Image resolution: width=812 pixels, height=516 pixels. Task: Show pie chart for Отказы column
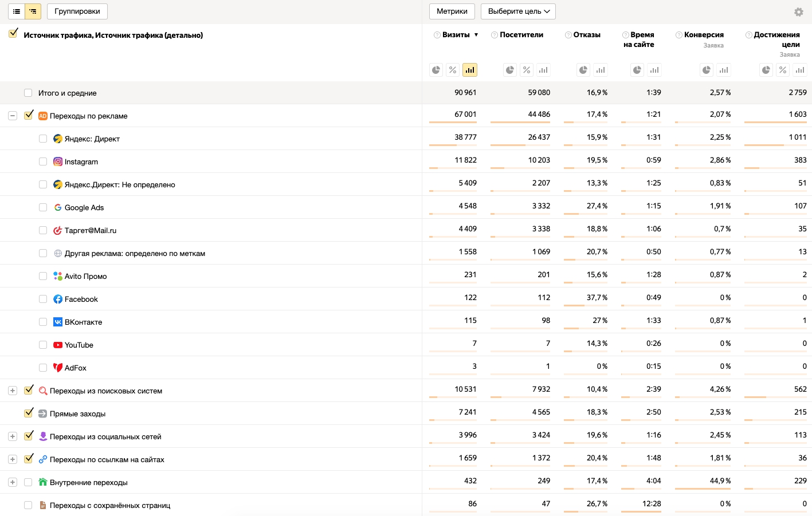click(583, 70)
